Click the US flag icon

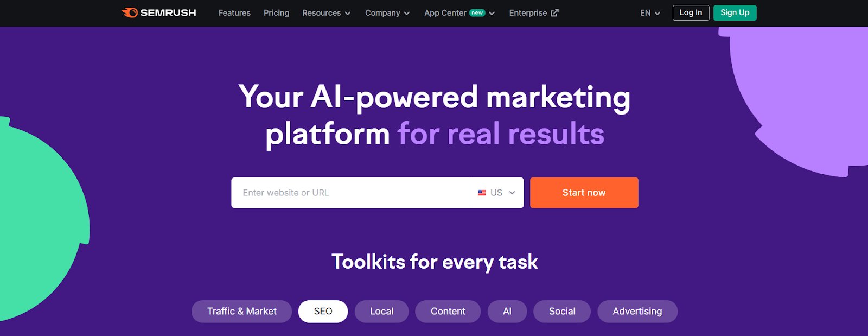pyautogui.click(x=482, y=193)
